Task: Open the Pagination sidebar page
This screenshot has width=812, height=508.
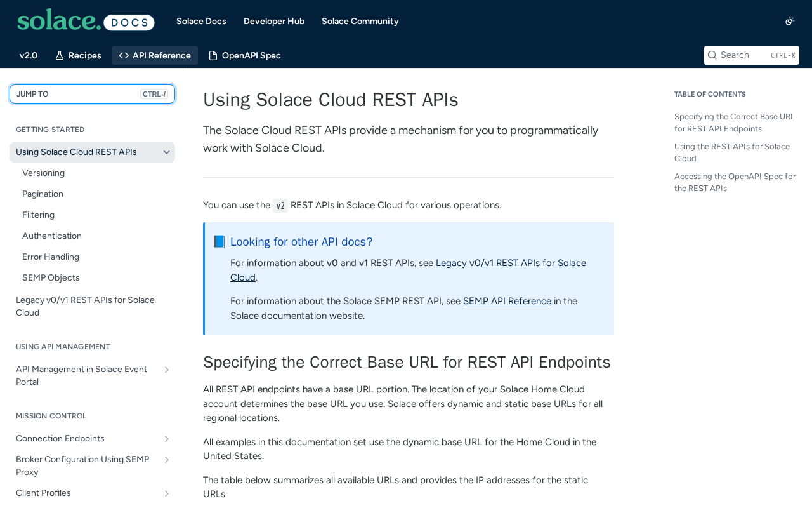Action: (43, 194)
